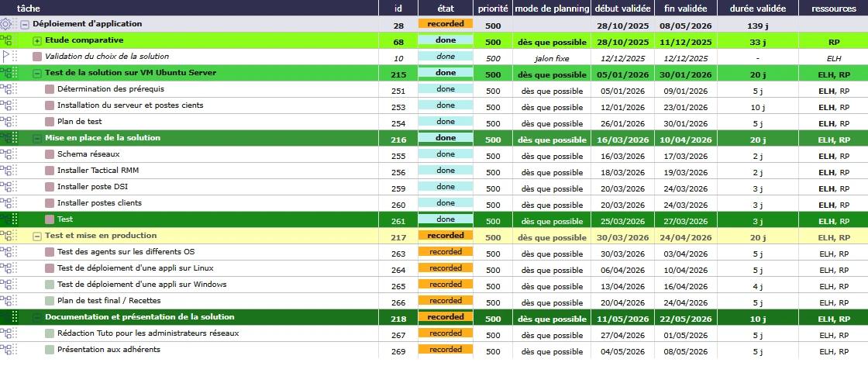The width and height of the screenshot is (868, 366).
Task: Click the RP resource cell of Etude comparative
Action: pyautogui.click(x=834, y=42)
